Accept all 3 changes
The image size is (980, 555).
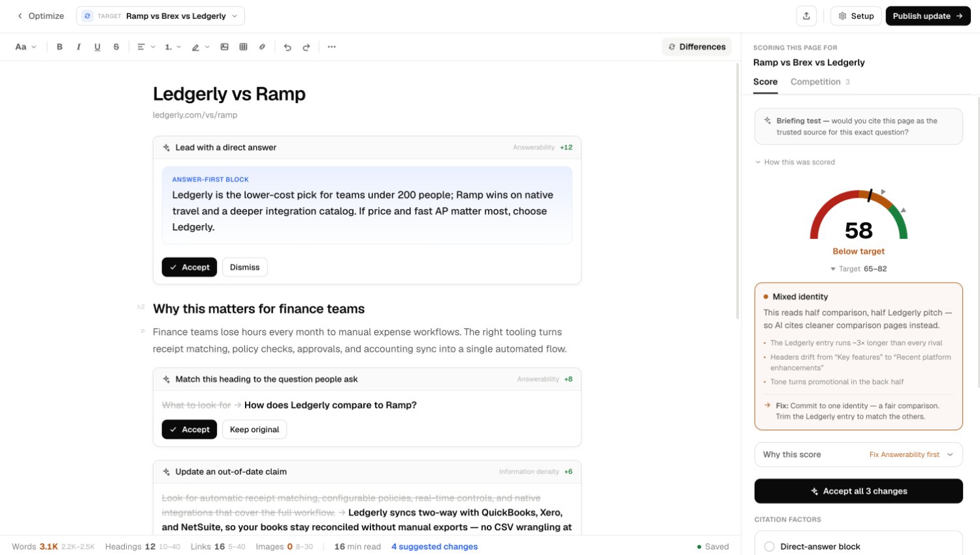[x=858, y=491]
